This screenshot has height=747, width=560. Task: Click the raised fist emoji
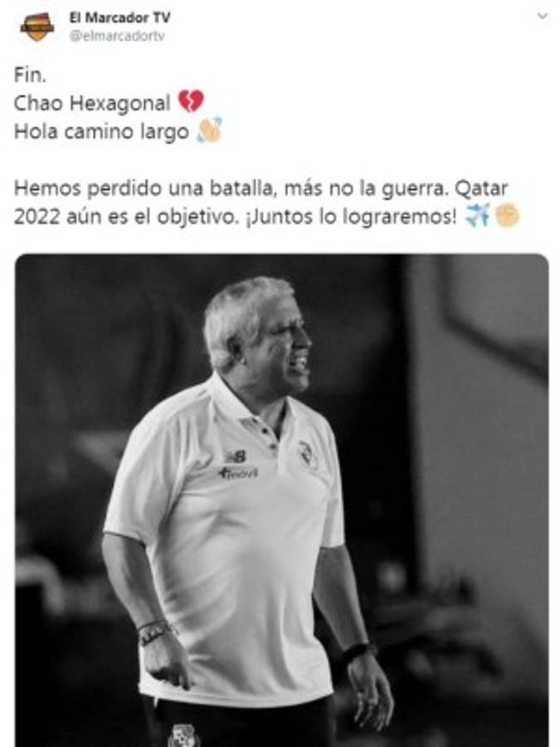point(507,215)
